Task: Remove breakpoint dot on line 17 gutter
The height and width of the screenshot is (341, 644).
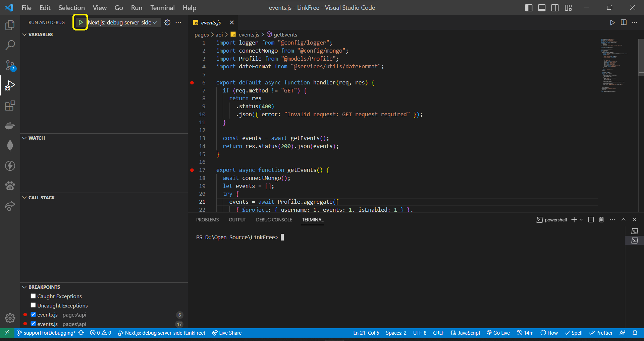Action: (192, 170)
